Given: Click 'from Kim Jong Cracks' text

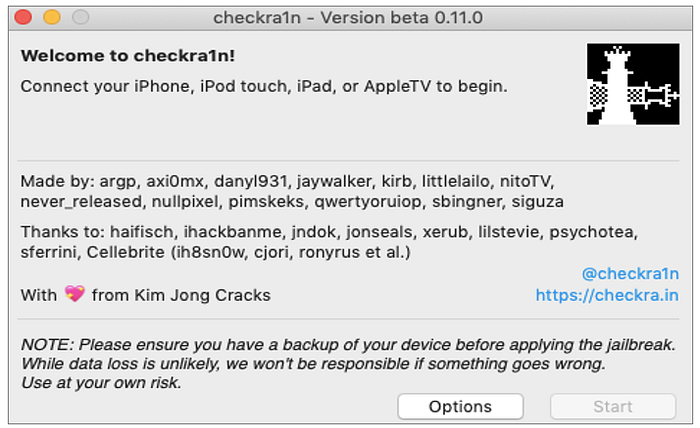Looking at the screenshot, I should 181,295.
